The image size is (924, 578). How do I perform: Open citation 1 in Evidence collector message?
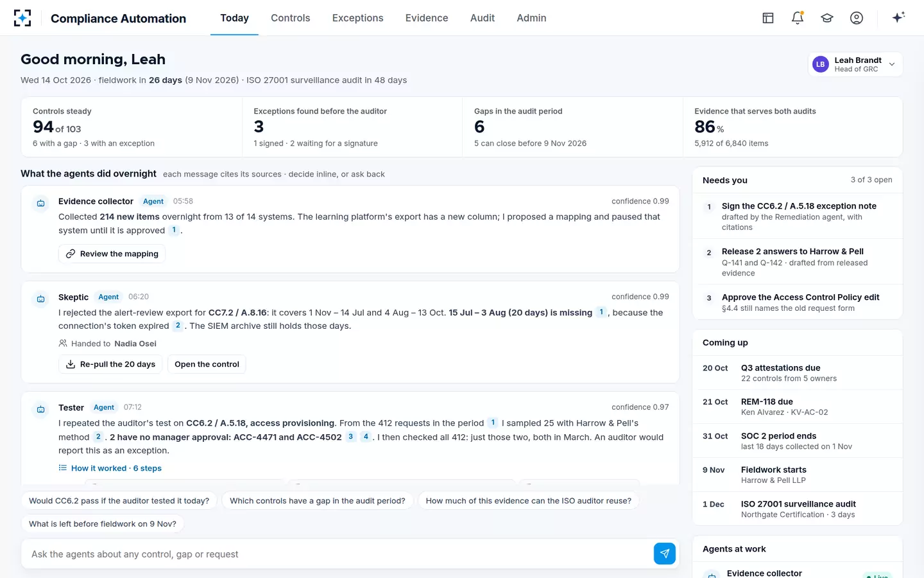coord(174,230)
